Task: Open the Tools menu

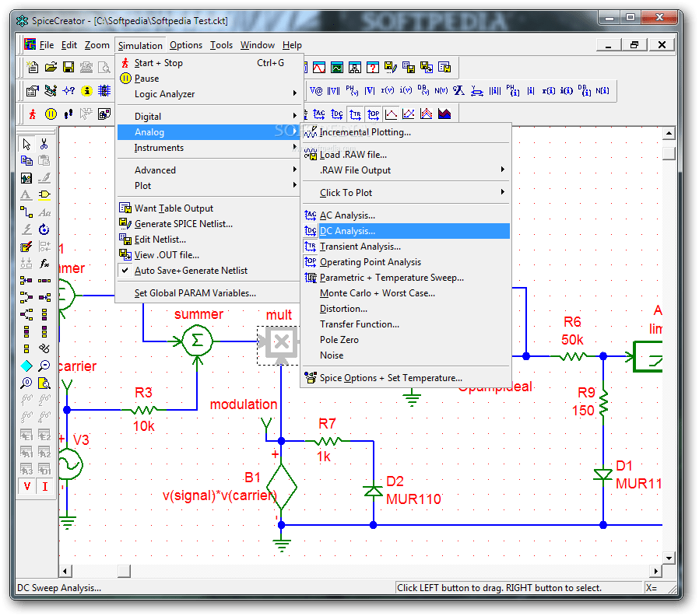Action: [x=221, y=44]
